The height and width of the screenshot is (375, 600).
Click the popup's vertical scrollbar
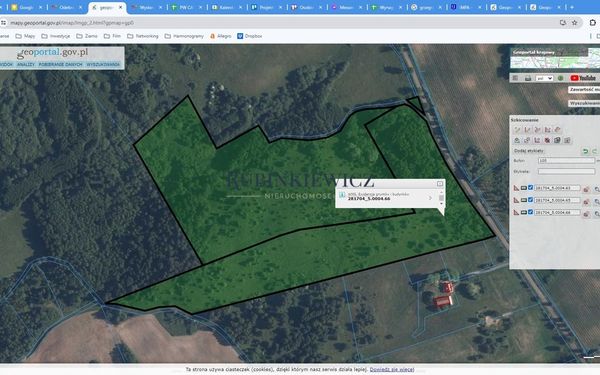(x=441, y=198)
